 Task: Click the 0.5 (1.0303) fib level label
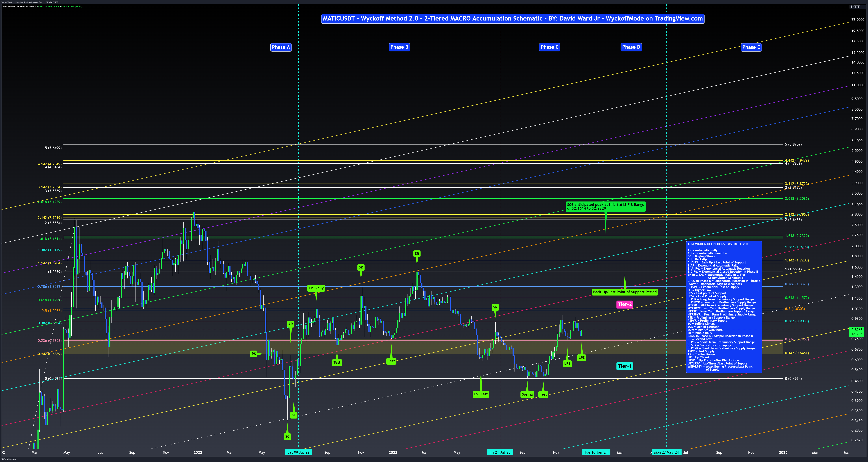(795, 309)
